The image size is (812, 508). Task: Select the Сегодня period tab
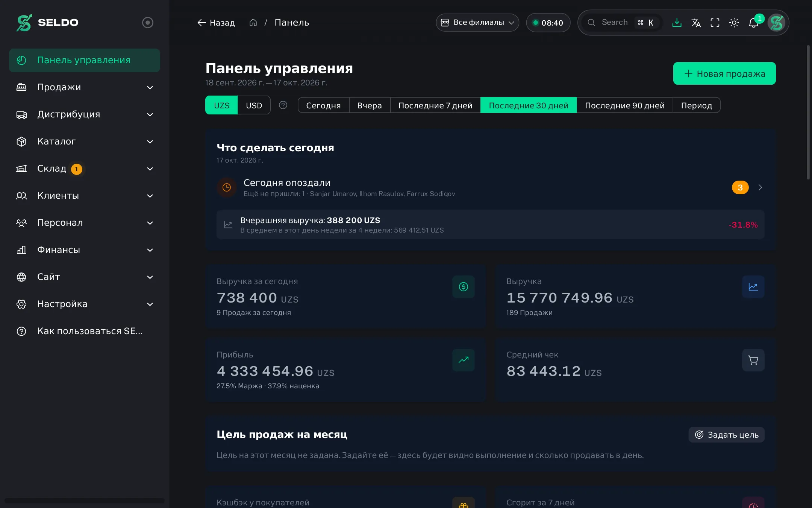point(323,105)
